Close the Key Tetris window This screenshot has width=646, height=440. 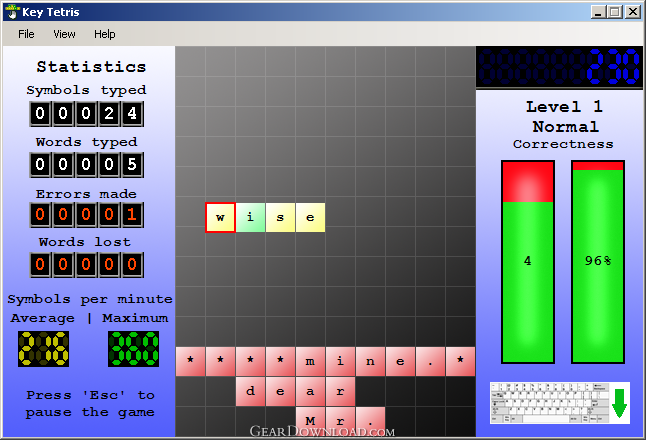[x=633, y=12]
